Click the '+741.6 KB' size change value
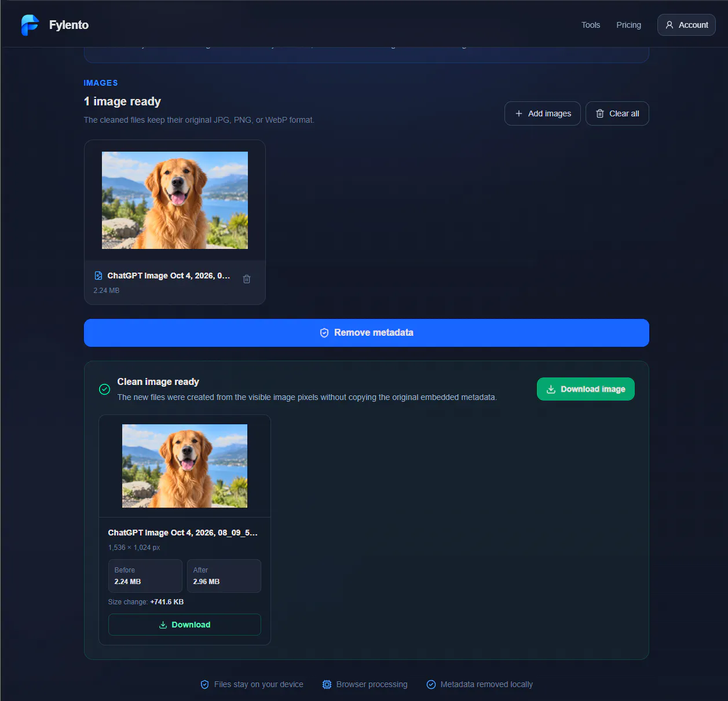 [167, 602]
